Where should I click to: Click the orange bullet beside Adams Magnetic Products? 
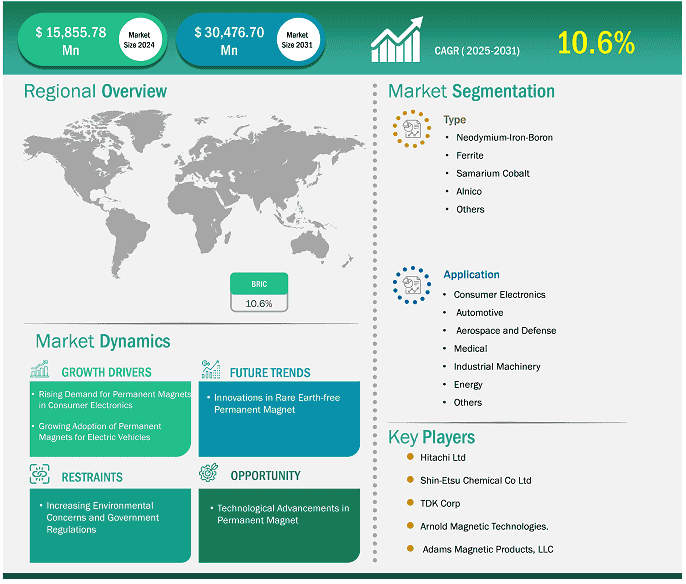pyautogui.click(x=410, y=548)
